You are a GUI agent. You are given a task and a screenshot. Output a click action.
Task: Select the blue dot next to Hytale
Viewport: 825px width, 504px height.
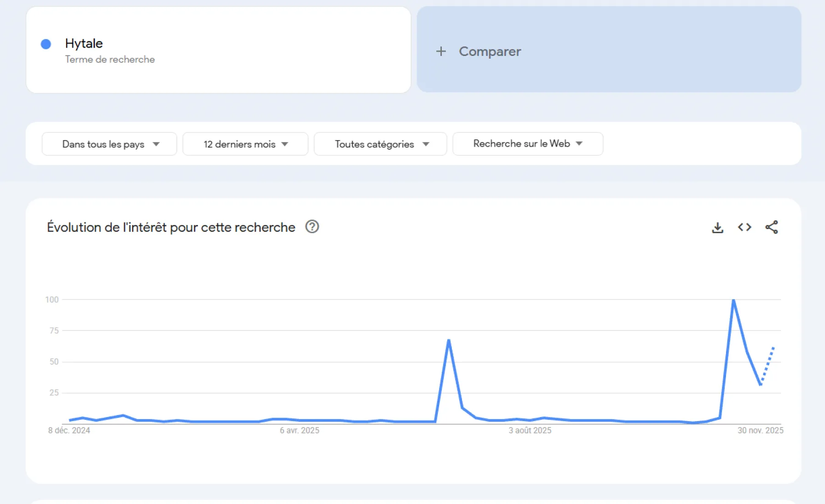[45, 44]
